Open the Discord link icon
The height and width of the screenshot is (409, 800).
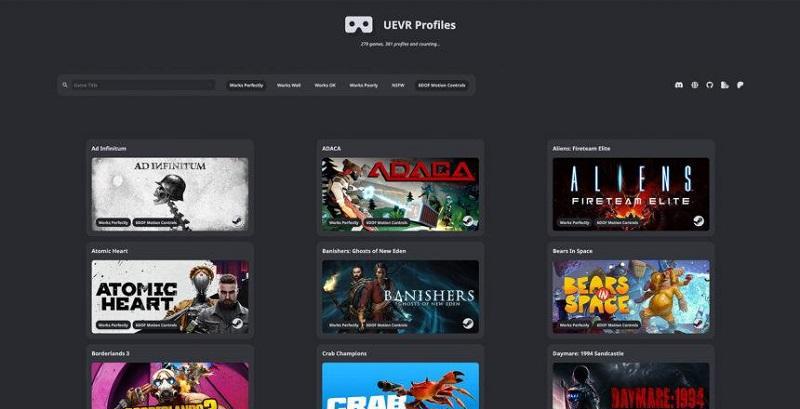679,85
